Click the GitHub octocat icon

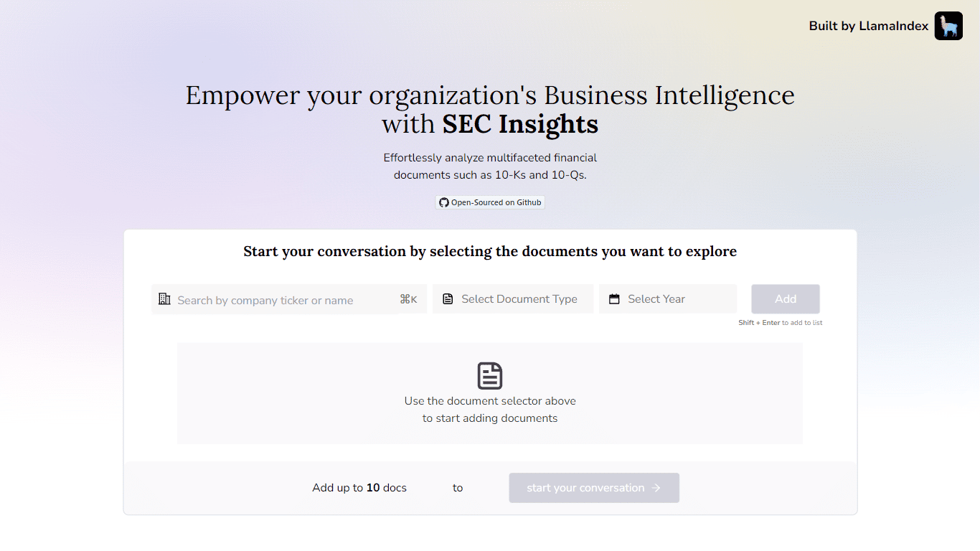444,203
